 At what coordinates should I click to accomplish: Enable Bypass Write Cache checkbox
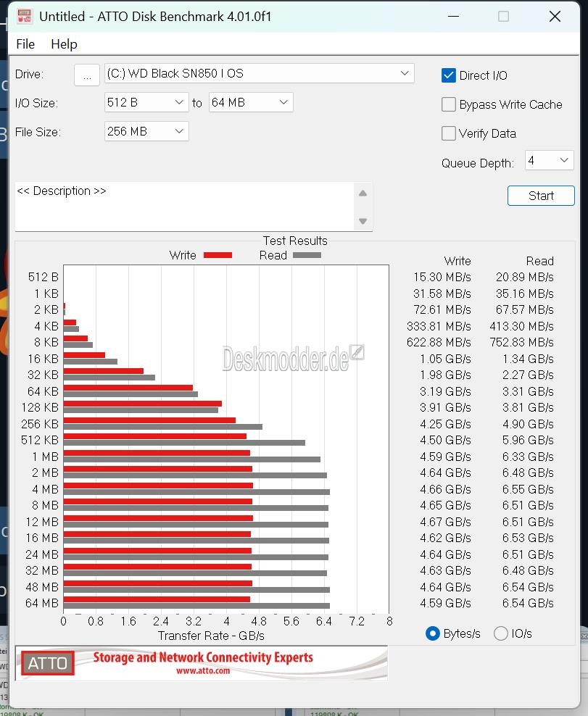coord(449,104)
